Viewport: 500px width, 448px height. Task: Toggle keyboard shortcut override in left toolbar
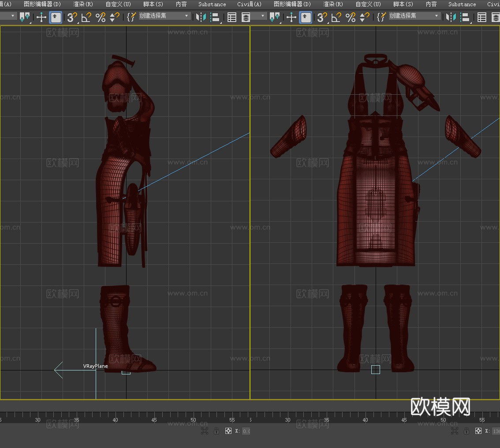(x=56, y=17)
